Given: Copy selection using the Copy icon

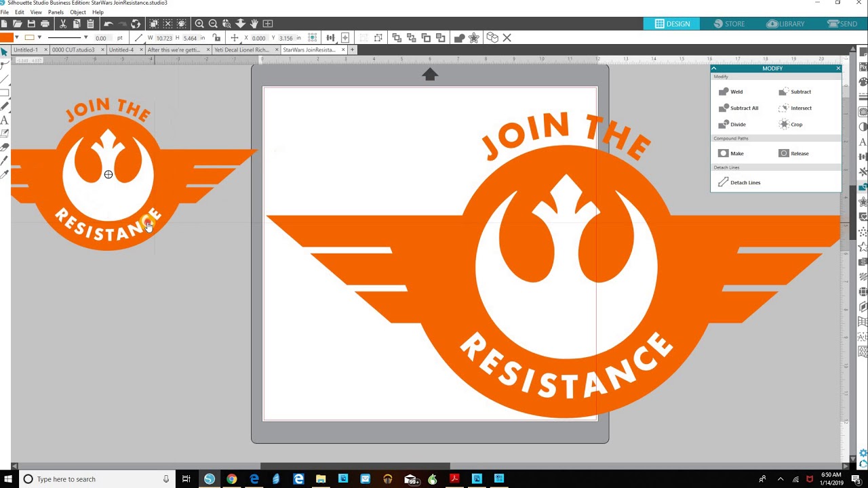Looking at the screenshot, I should click(77, 24).
